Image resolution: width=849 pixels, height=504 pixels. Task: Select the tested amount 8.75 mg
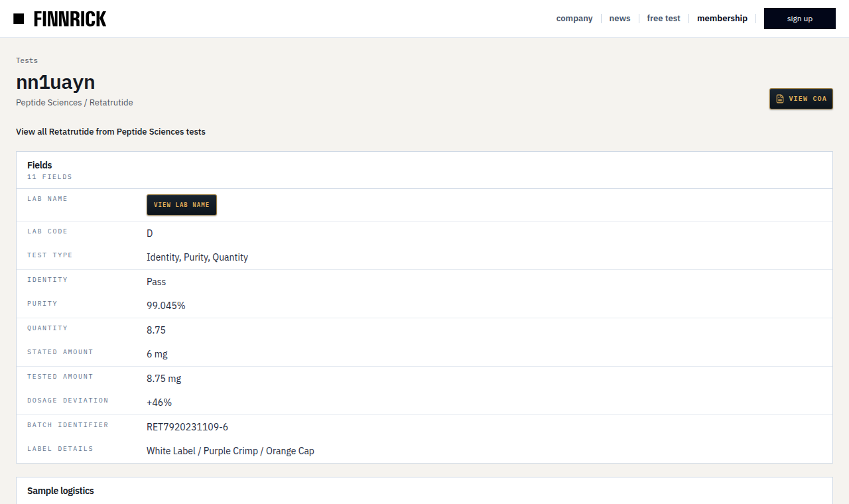[164, 379]
